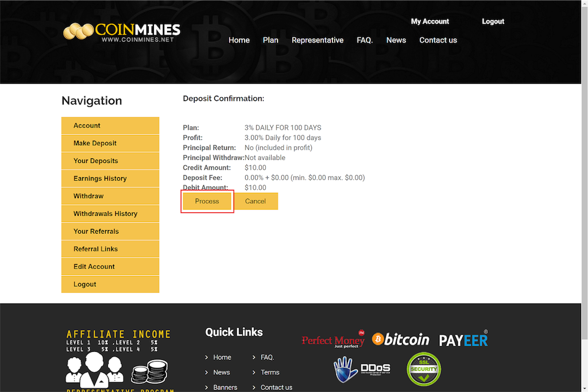Screen dimensions: 588x392
Task: Click the Bitcoin payment logo
Action: 401,339
